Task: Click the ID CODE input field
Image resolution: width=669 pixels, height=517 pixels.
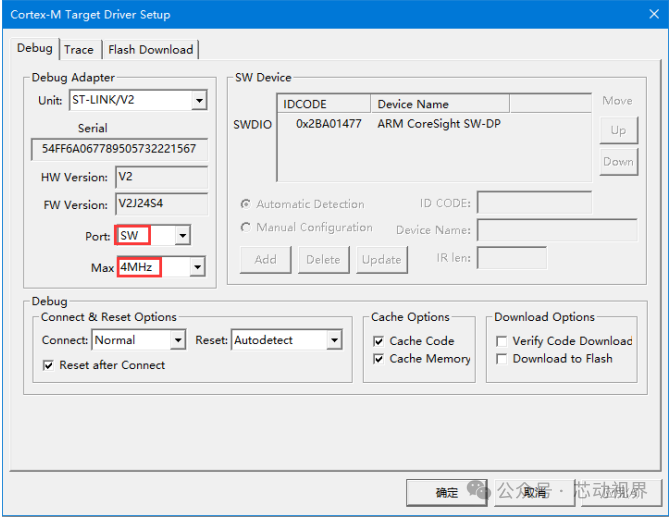Action: click(x=534, y=203)
